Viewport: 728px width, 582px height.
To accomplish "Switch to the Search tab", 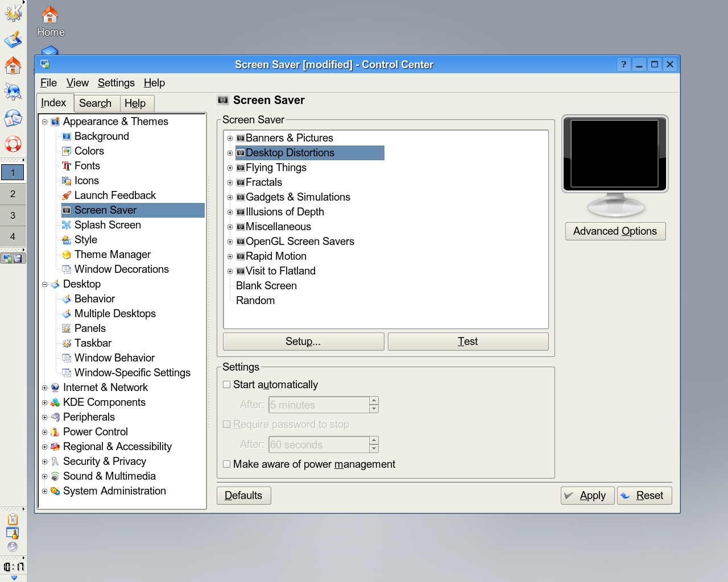I will 96,103.
